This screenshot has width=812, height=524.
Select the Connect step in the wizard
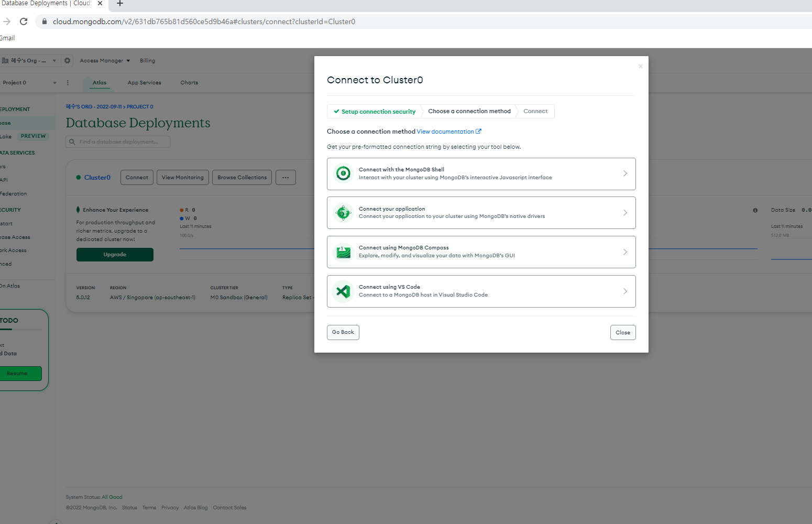click(535, 111)
